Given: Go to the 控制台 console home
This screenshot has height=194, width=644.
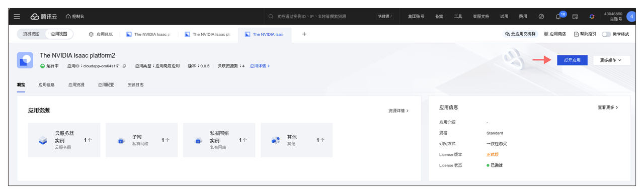Looking at the screenshot, I should click(75, 17).
